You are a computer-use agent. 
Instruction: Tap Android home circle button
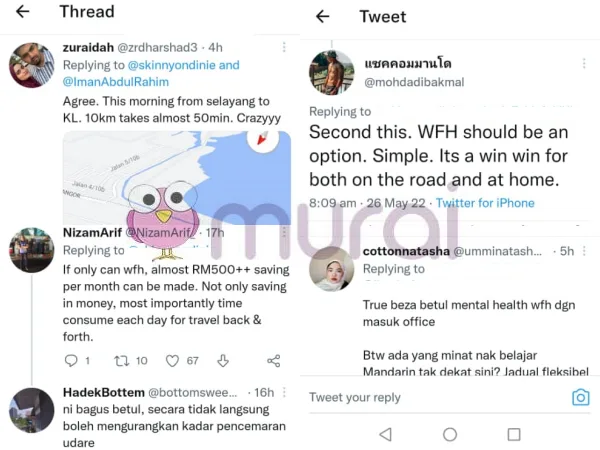(x=450, y=434)
